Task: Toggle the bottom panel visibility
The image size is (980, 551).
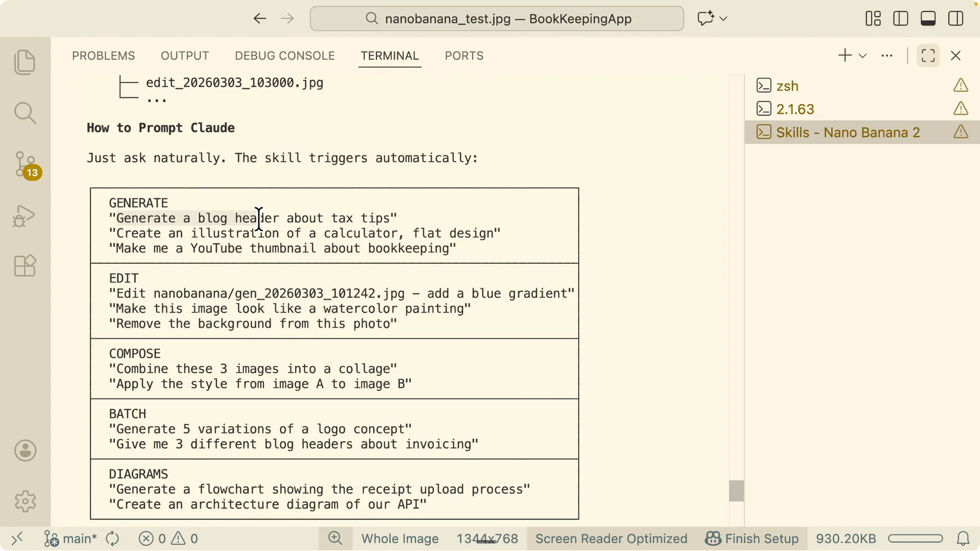Action: click(x=928, y=19)
